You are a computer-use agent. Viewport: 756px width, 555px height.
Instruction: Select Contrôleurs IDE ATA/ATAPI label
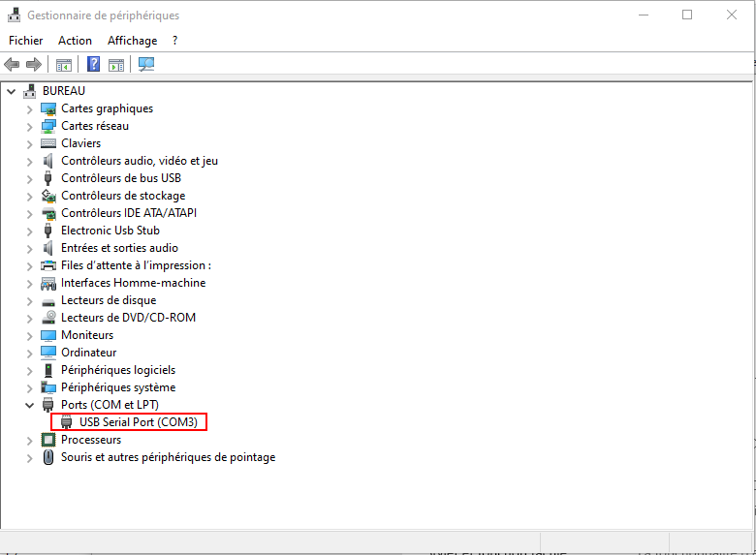pyautogui.click(x=129, y=212)
